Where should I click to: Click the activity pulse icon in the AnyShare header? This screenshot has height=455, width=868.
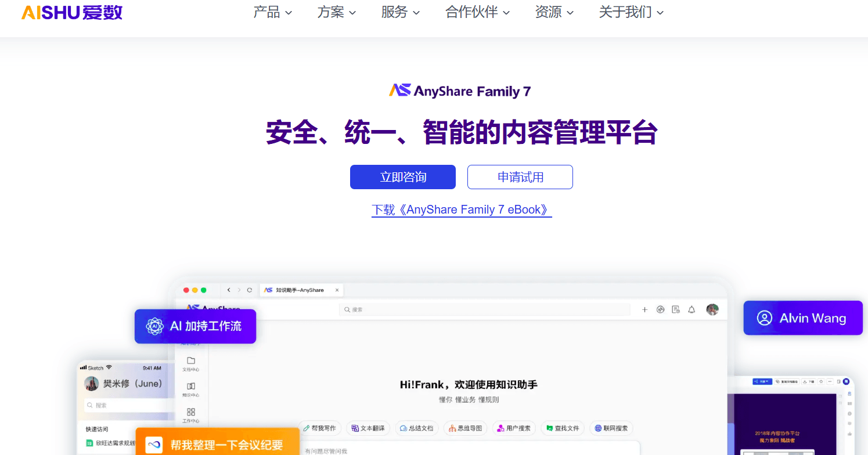click(660, 310)
